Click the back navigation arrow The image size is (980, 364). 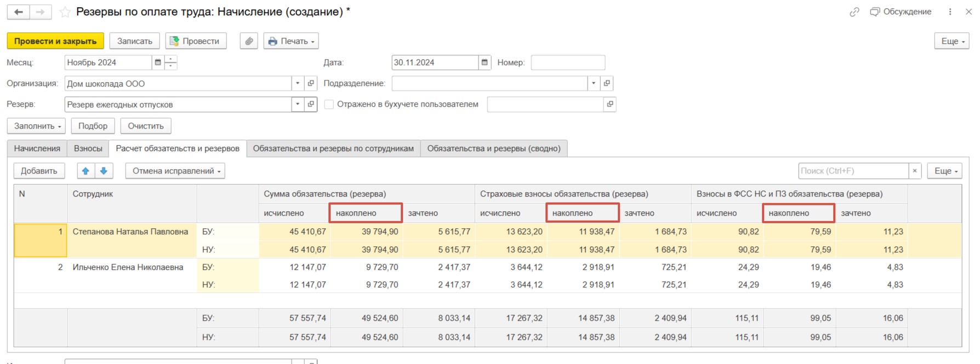click(18, 12)
